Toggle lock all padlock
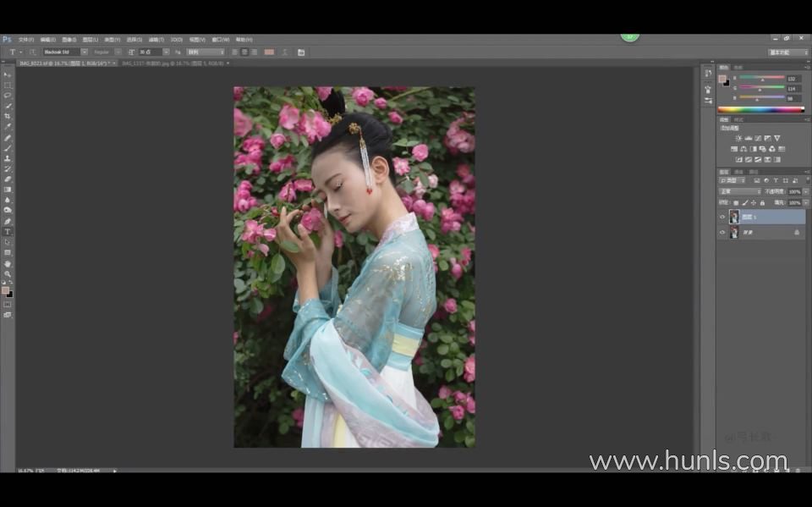The height and width of the screenshot is (507, 812). (x=762, y=203)
